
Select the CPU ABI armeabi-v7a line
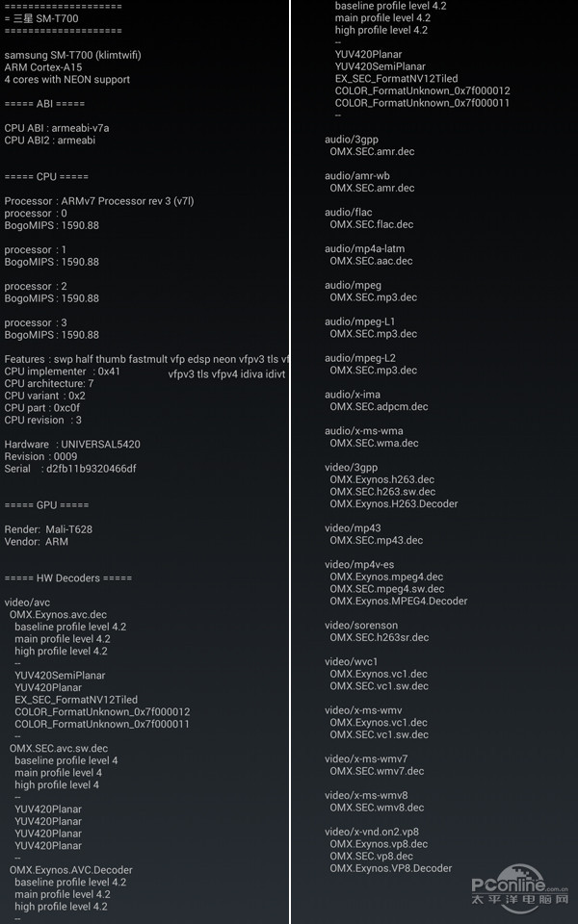click(57, 128)
